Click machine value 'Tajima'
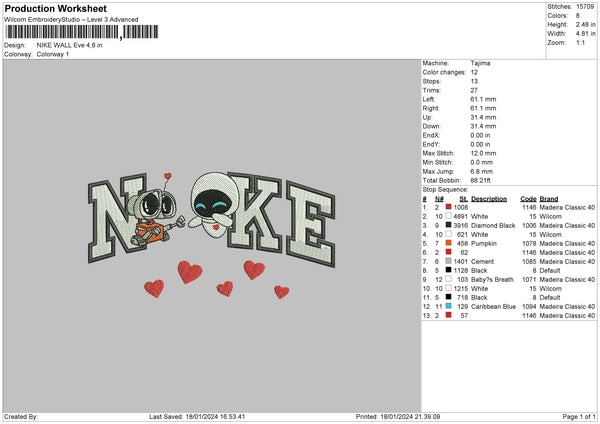This screenshot has height=424, width=600. pyautogui.click(x=480, y=63)
